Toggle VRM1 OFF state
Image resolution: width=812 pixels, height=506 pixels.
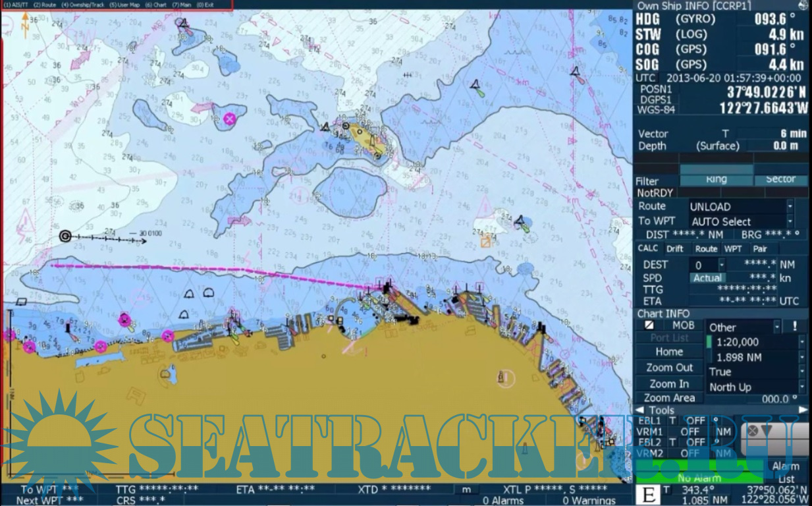pos(690,432)
